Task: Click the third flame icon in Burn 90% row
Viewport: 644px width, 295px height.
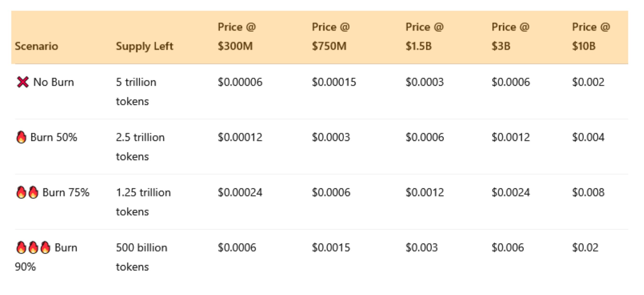Action: pyautogui.click(x=45, y=247)
